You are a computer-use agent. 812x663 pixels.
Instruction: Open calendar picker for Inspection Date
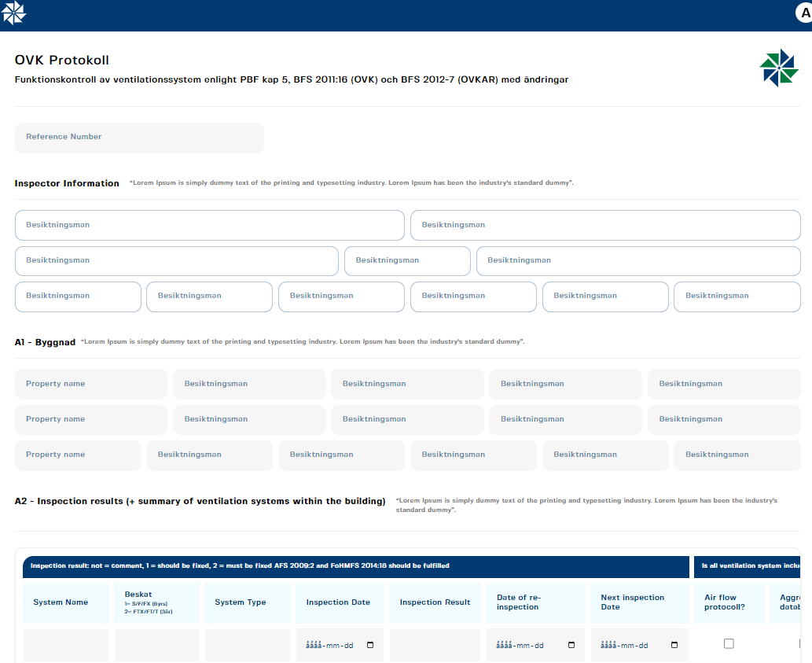370,645
